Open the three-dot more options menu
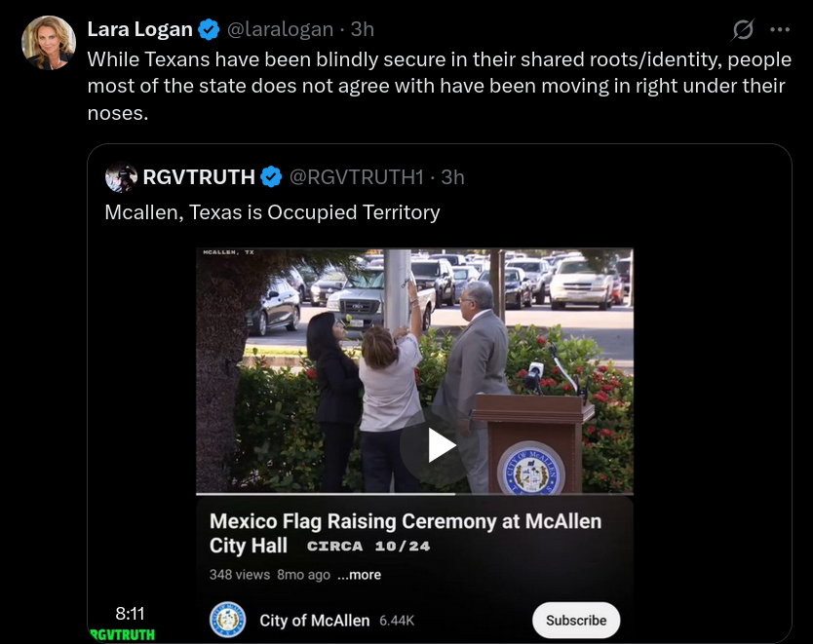This screenshot has width=813, height=644. tap(780, 30)
